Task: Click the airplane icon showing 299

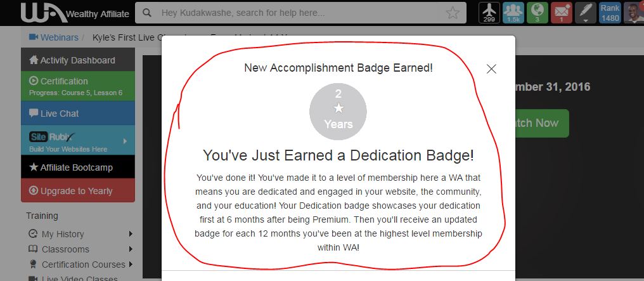Action: click(x=489, y=13)
